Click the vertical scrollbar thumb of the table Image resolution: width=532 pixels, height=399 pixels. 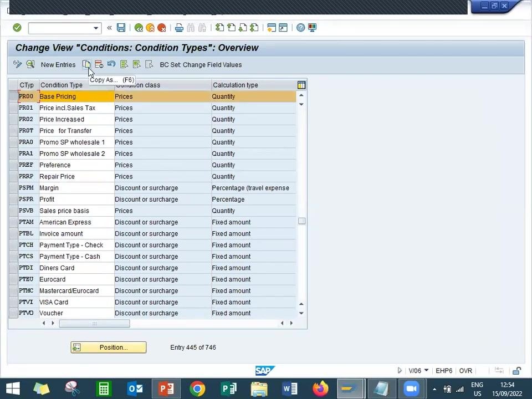[x=301, y=221]
